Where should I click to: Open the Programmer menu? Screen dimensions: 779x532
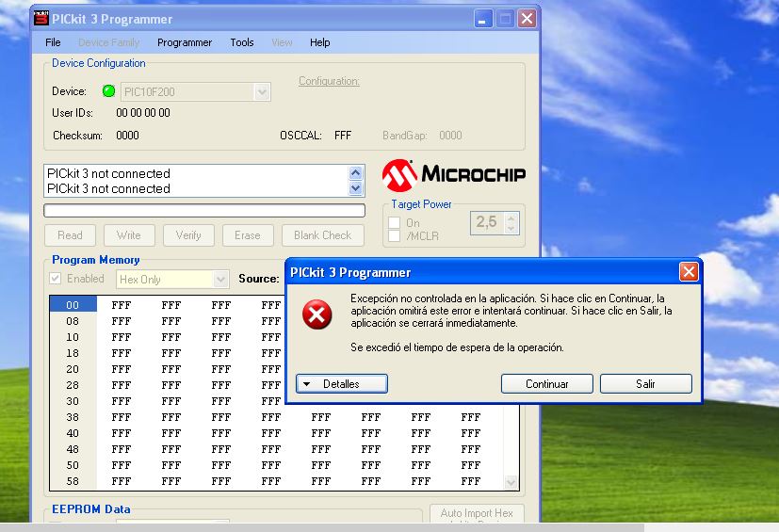(185, 42)
